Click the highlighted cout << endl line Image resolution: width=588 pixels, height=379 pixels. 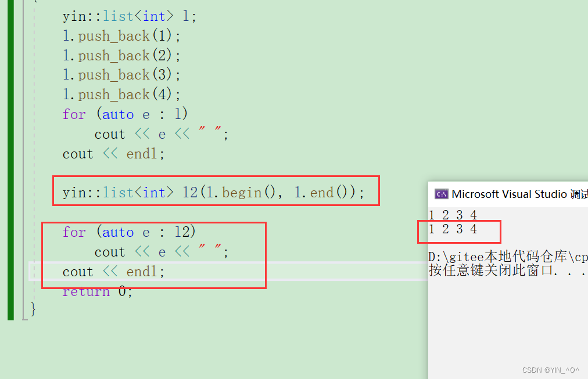[110, 271]
